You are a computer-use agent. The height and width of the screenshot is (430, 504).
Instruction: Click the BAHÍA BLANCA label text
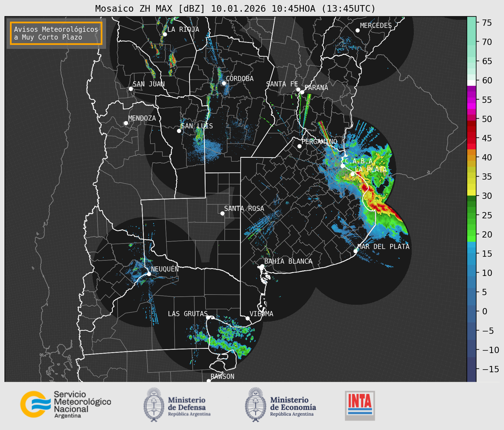pyautogui.click(x=288, y=261)
